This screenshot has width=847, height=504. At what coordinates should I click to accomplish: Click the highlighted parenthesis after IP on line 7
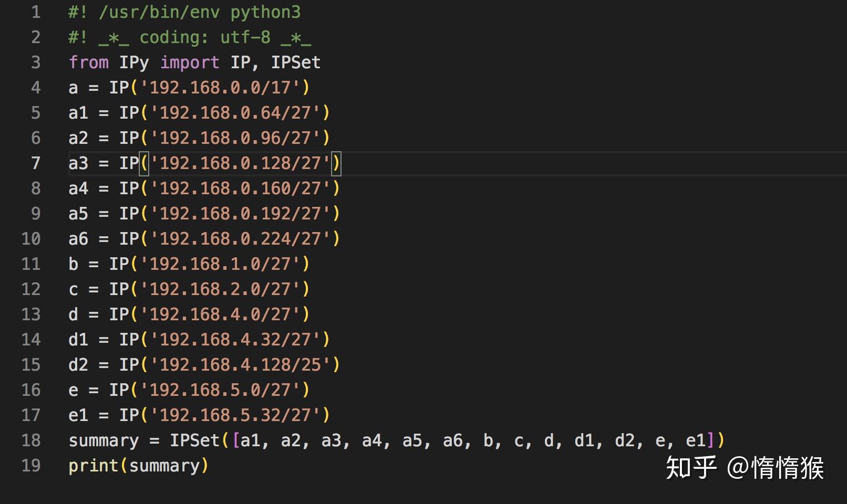(145, 163)
